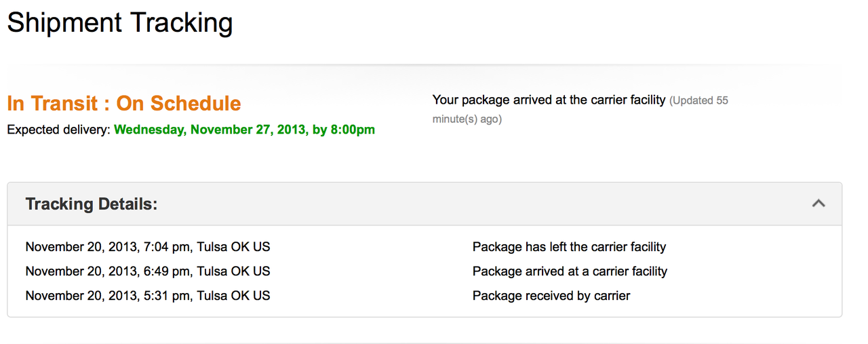This screenshot has width=868, height=344.
Task: Click "Package arrived at a carrier facility" event
Action: coord(570,271)
